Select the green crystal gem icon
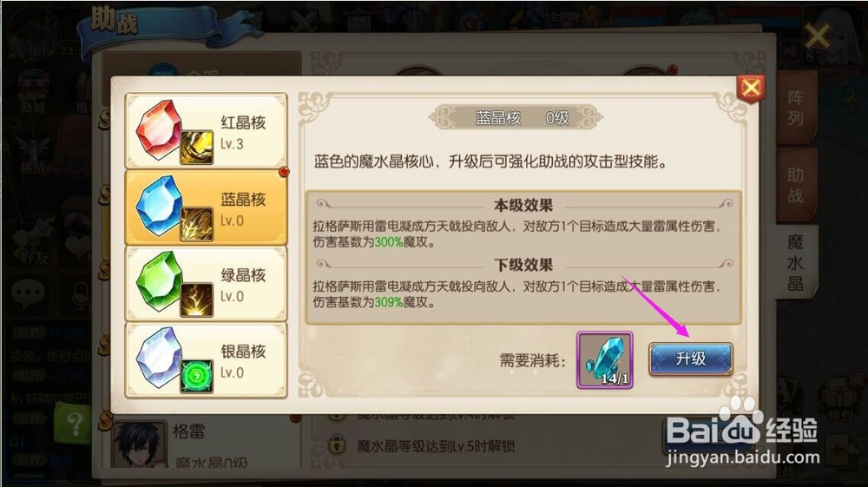 click(158, 281)
